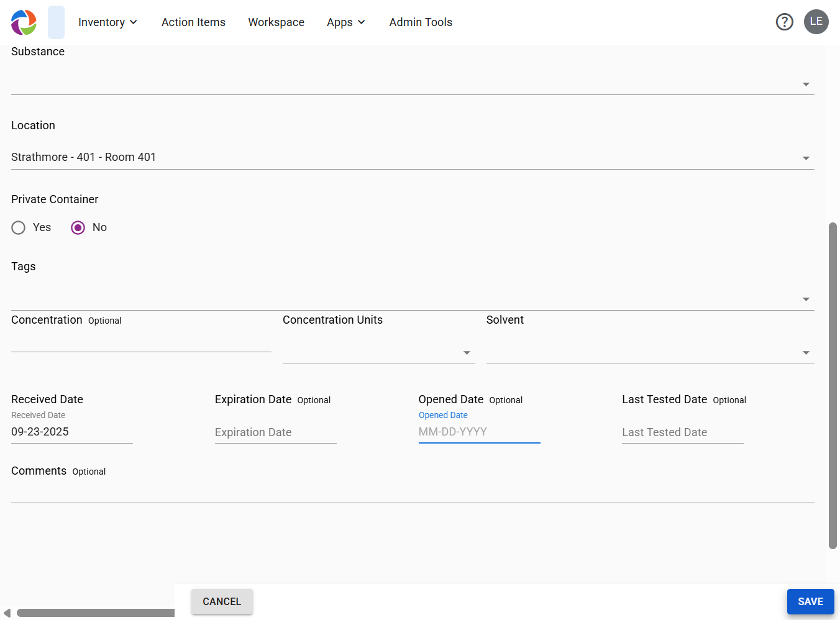Open the Location dropdown
Viewport: 840px width, 620px height.
tap(413, 158)
